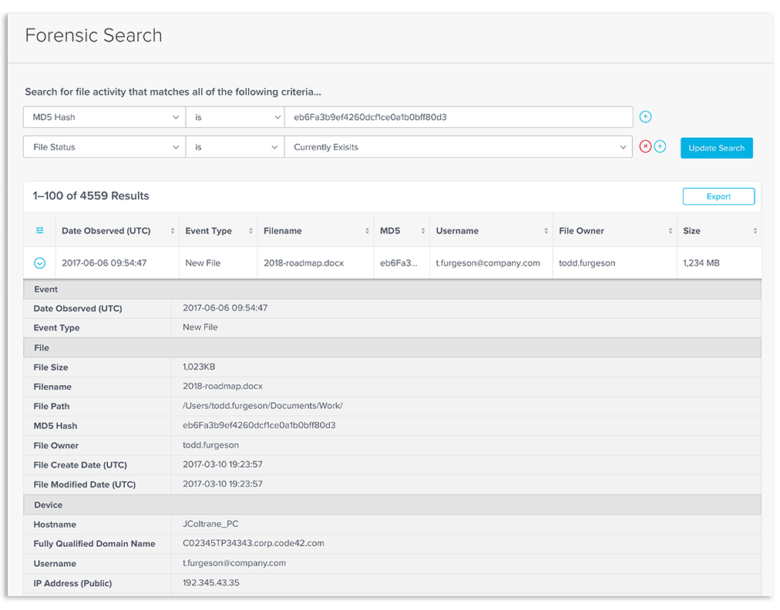780x610 pixels.
Task: Add criterion via plus icon beside Update Search
Action: (660, 147)
